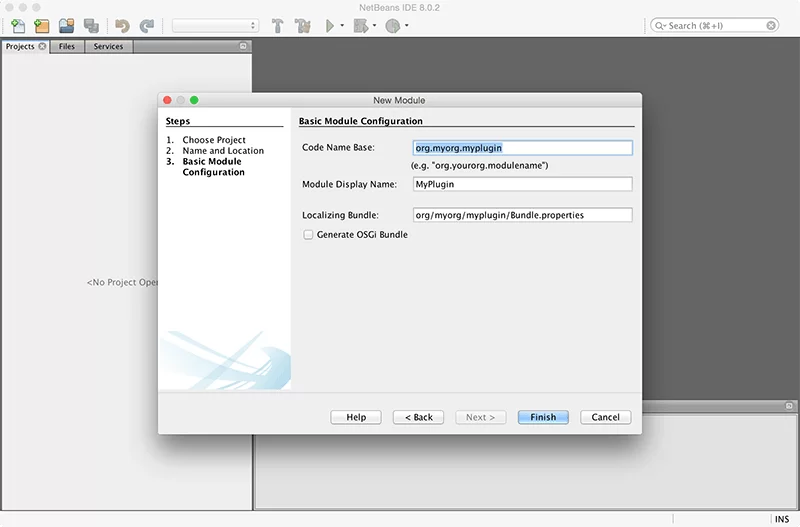Click the New Project toolbar icon
The width and height of the screenshot is (800, 527).
click(42, 26)
